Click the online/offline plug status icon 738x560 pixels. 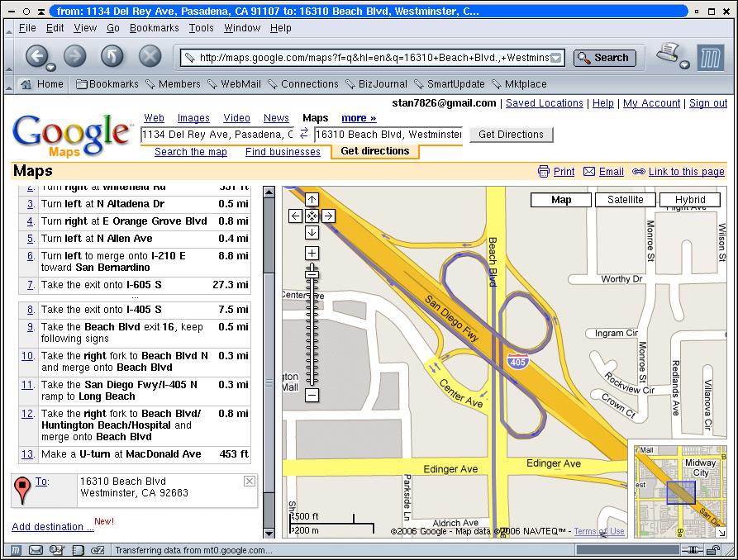[692, 549]
